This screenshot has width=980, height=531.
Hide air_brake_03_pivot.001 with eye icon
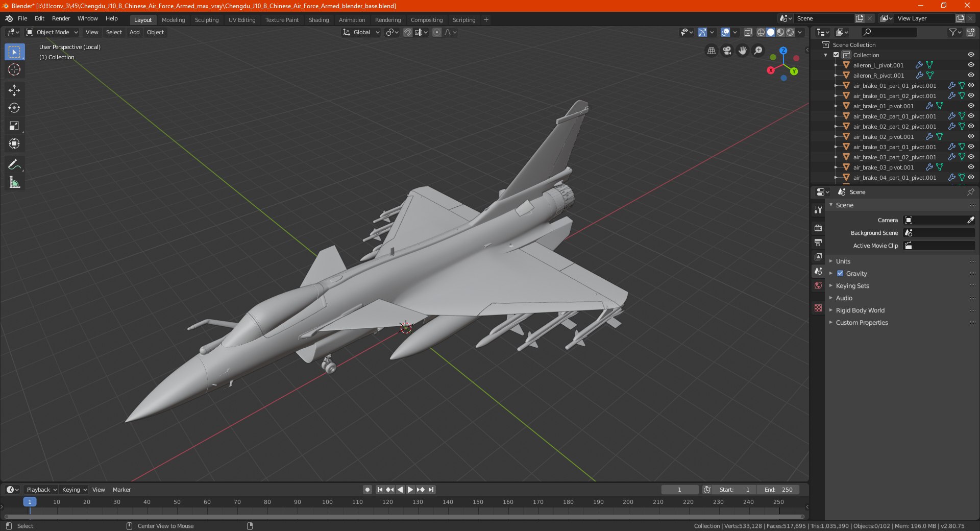point(971,167)
